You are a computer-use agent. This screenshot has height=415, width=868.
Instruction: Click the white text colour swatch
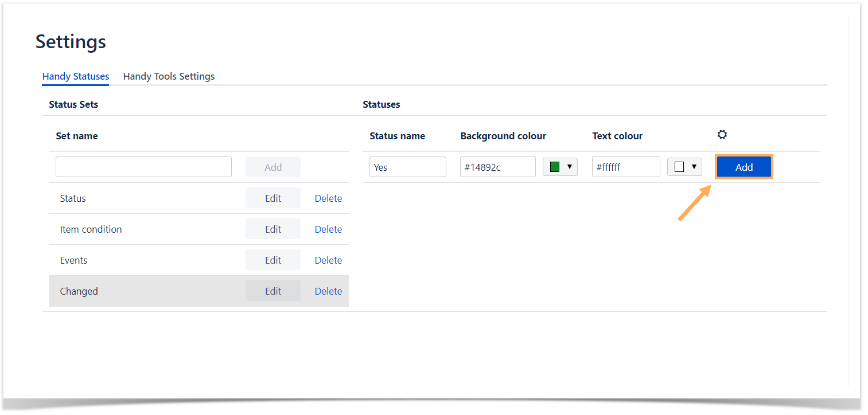pos(679,167)
